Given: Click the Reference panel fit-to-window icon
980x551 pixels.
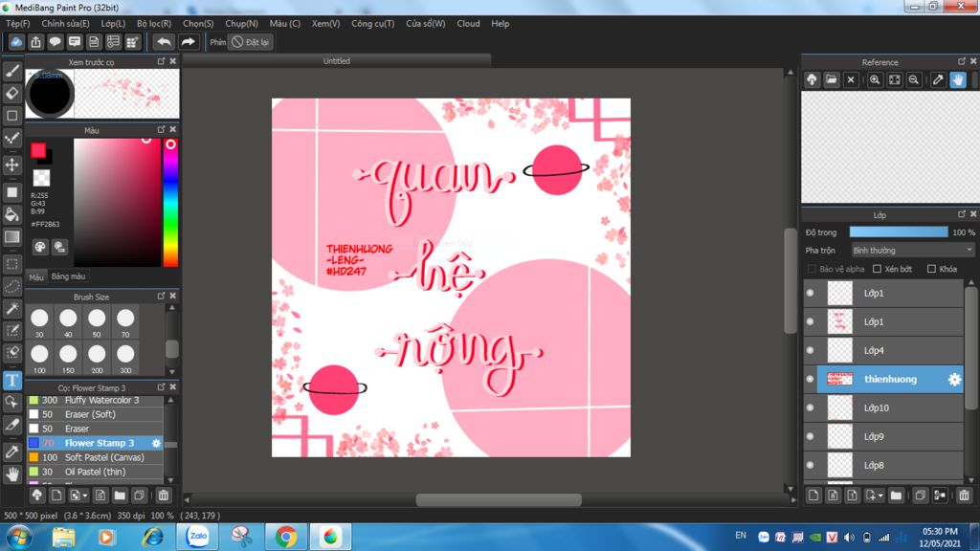Looking at the screenshot, I should coord(895,80).
